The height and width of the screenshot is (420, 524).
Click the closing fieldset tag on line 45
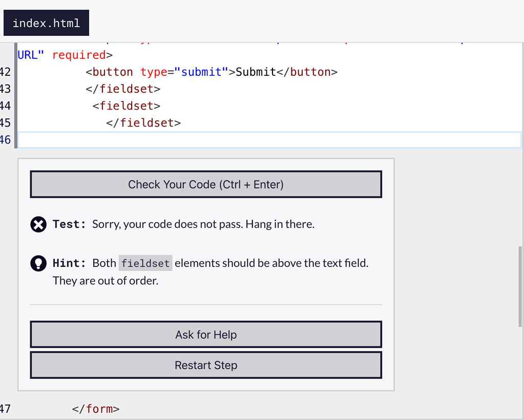click(143, 123)
